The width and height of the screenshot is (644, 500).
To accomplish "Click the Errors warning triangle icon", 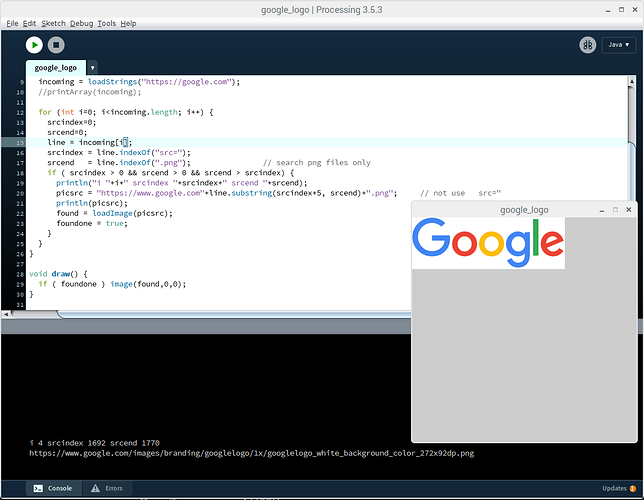I will 95,488.
